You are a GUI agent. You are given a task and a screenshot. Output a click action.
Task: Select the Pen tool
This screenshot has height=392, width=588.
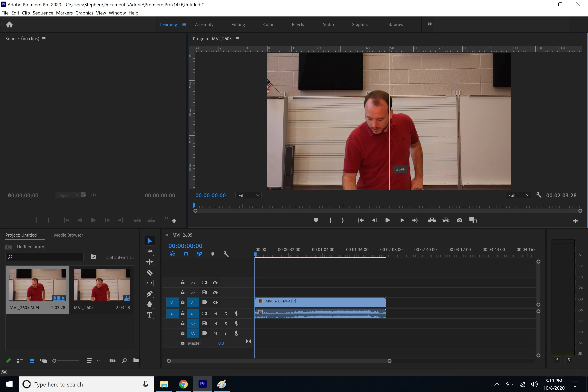(x=150, y=294)
